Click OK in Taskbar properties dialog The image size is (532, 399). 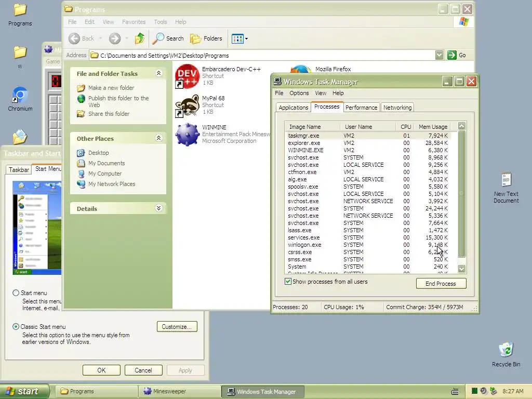pyautogui.click(x=101, y=370)
